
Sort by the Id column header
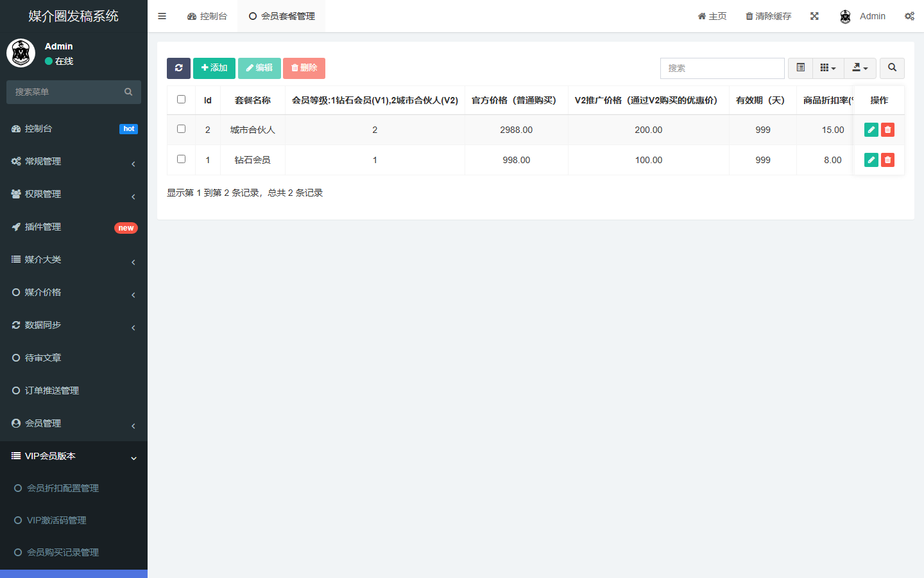(x=208, y=100)
